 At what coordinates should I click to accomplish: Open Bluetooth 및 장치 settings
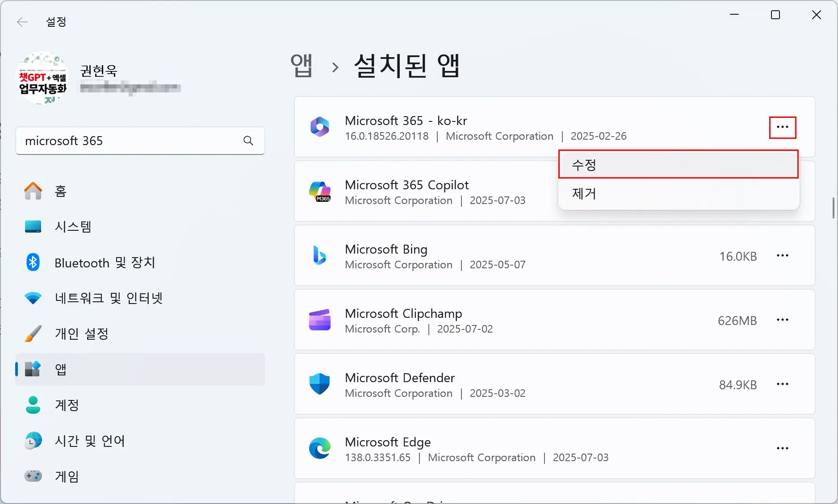pos(140,262)
